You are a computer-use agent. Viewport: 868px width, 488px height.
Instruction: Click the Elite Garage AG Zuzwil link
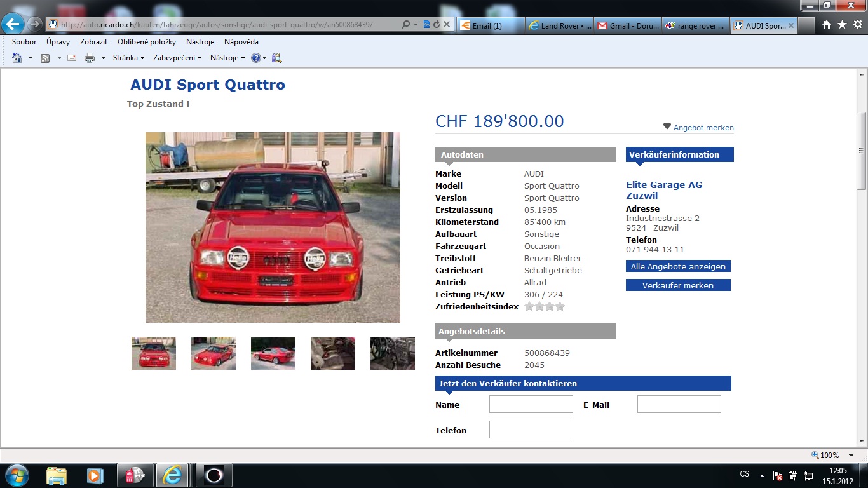pos(664,190)
